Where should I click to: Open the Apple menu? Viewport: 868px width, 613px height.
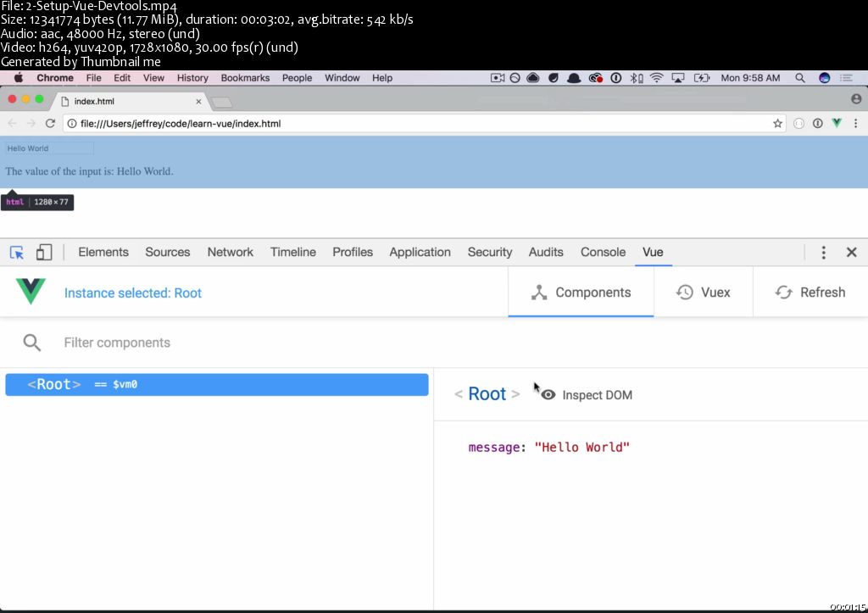[x=19, y=77]
